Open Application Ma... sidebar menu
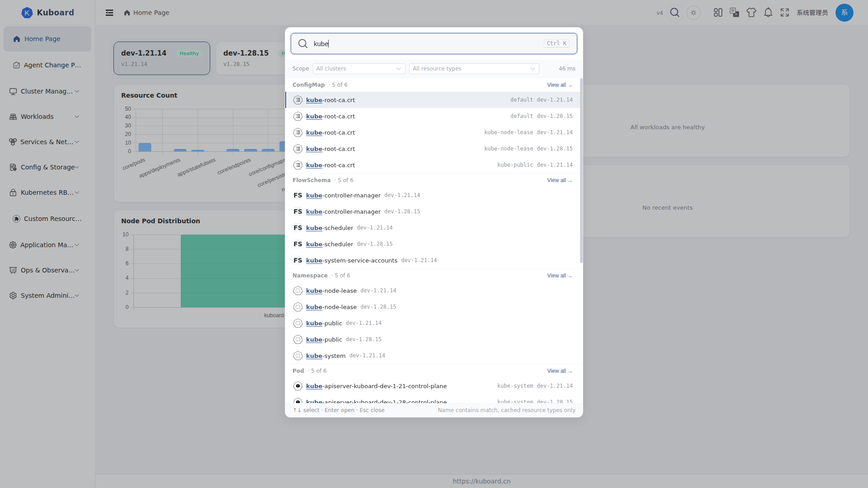 tap(47, 245)
